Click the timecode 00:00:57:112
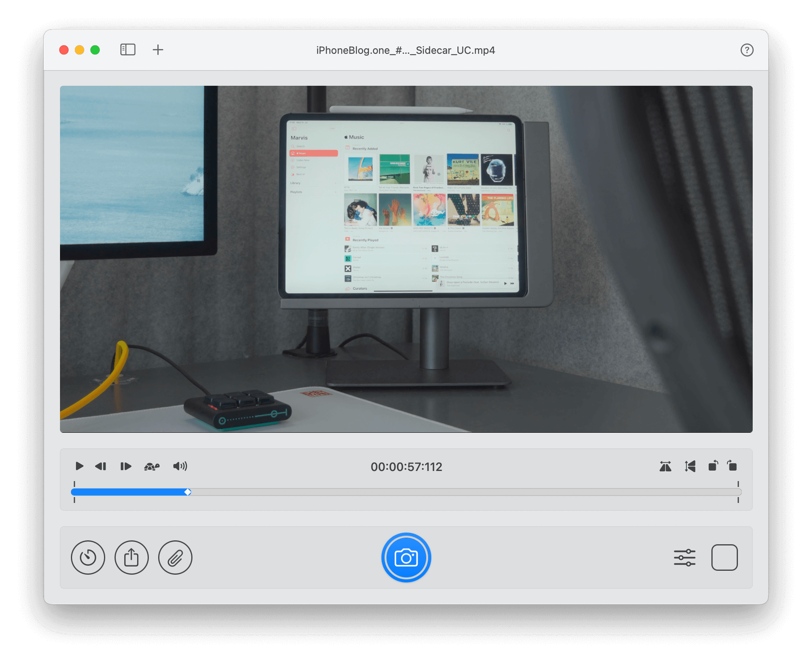The width and height of the screenshot is (812, 662). point(406,467)
